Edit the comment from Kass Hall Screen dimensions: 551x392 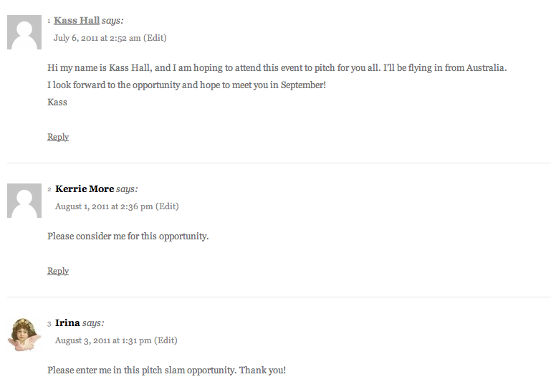click(x=155, y=38)
